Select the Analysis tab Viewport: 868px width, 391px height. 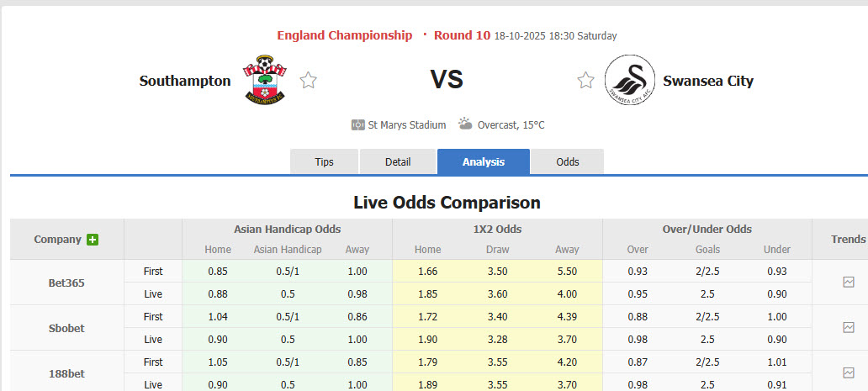pyautogui.click(x=484, y=161)
